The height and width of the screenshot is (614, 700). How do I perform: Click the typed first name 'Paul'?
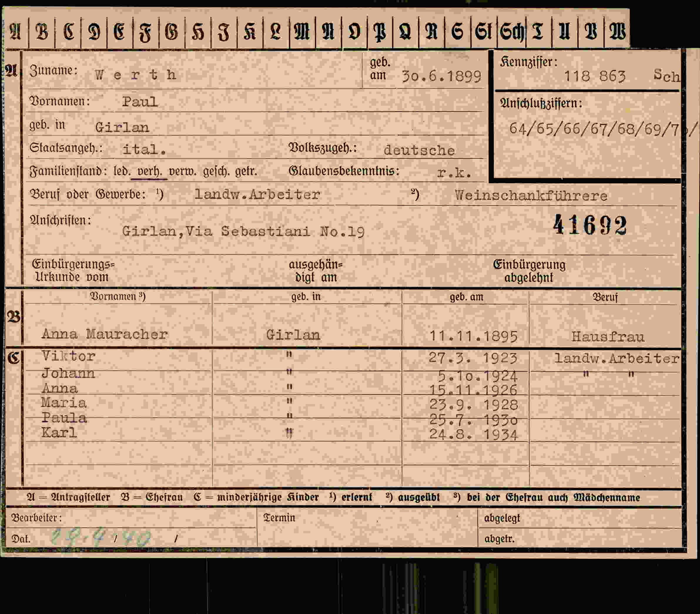click(x=140, y=102)
